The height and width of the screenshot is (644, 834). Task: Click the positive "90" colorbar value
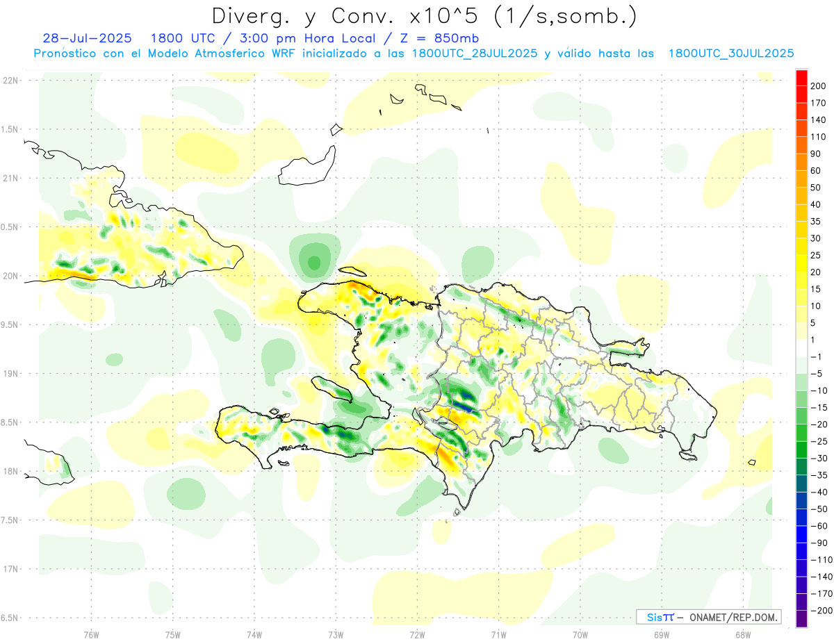[815, 154]
